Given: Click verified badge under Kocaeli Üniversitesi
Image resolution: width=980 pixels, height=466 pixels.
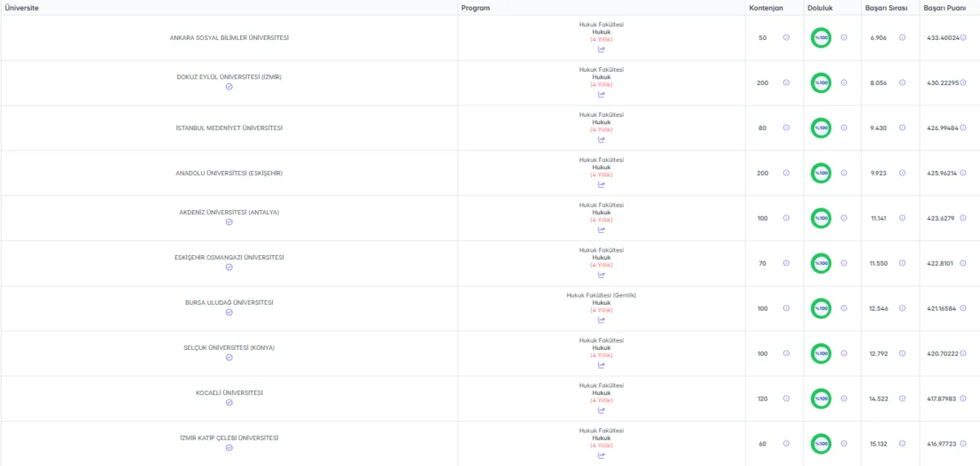Looking at the screenshot, I should (229, 402).
